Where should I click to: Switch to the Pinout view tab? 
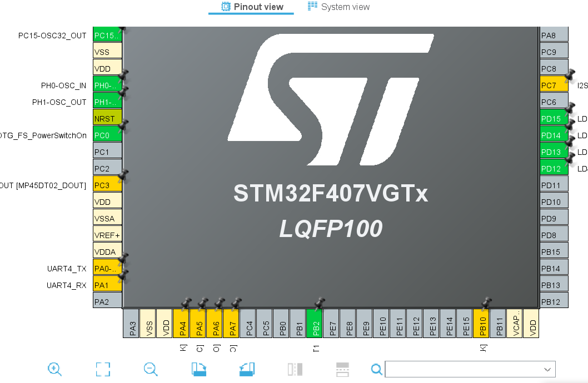[252, 7]
